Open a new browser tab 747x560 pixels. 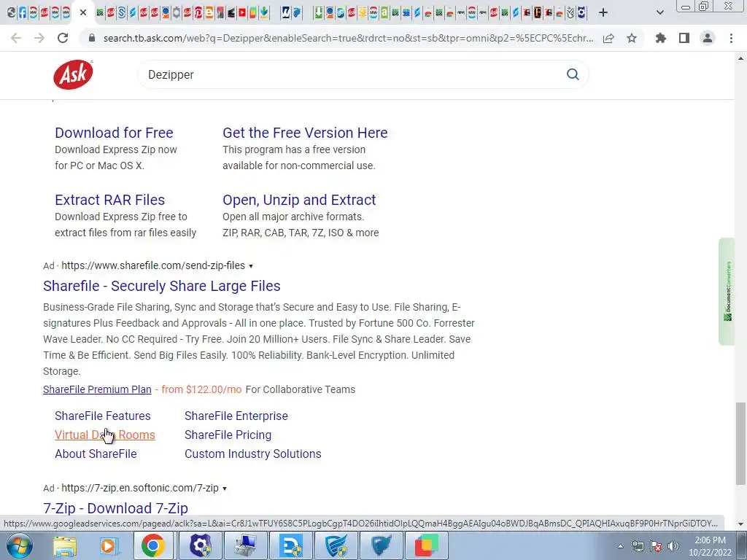click(603, 12)
